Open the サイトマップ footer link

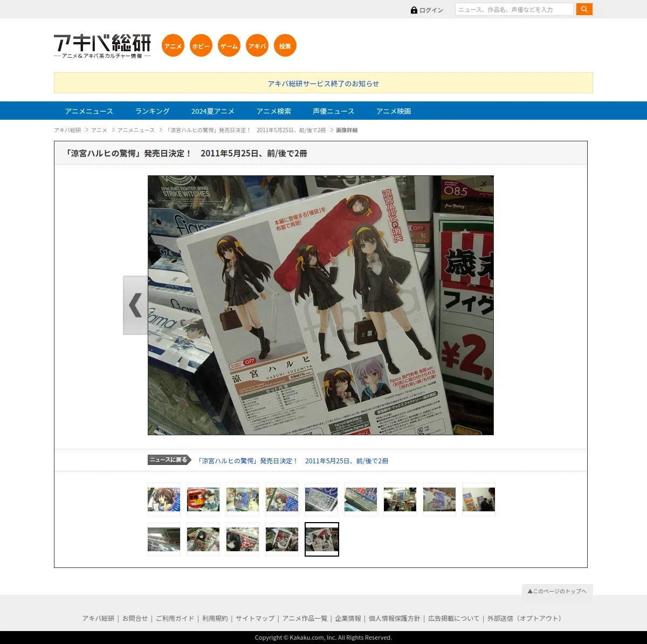[x=255, y=619]
